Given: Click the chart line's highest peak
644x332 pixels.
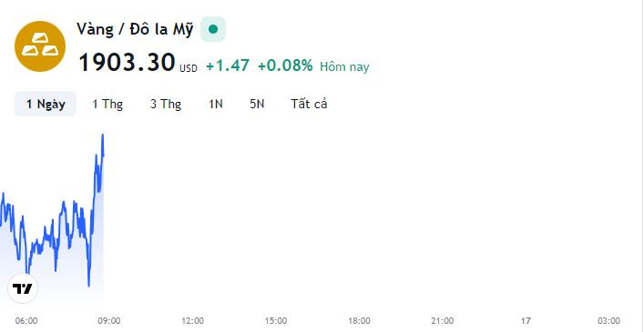Looking at the screenshot, I should tap(103, 135).
